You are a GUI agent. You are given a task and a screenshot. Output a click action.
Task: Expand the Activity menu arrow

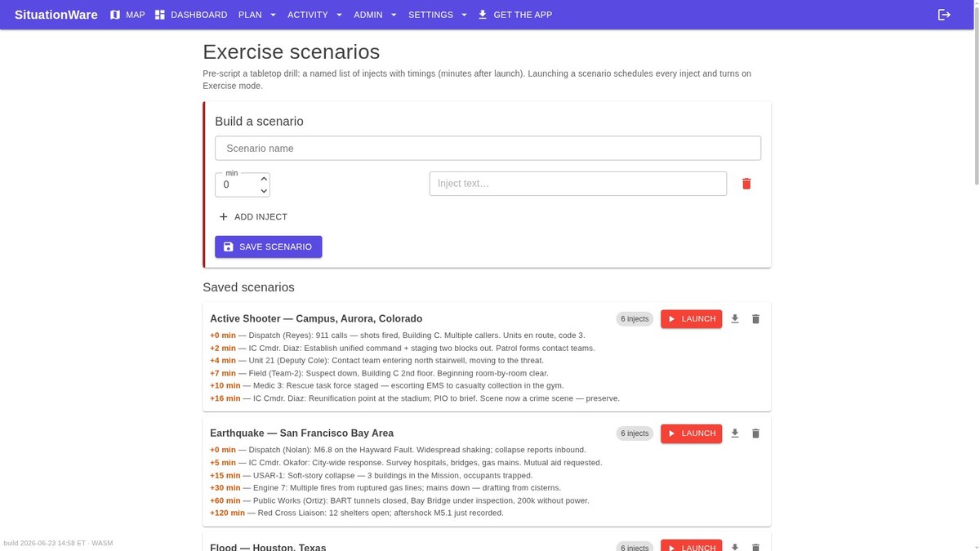pos(339,15)
